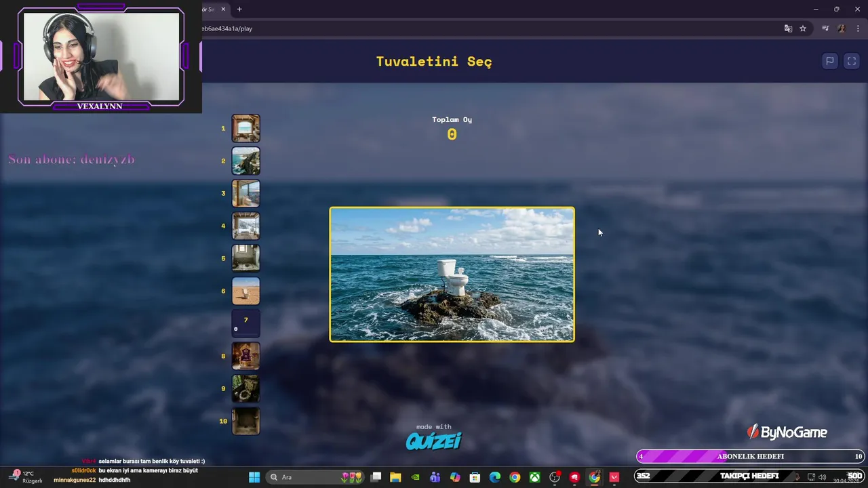The image size is (868, 488).
Task: Open the media control playlist icon
Action: tap(825, 28)
